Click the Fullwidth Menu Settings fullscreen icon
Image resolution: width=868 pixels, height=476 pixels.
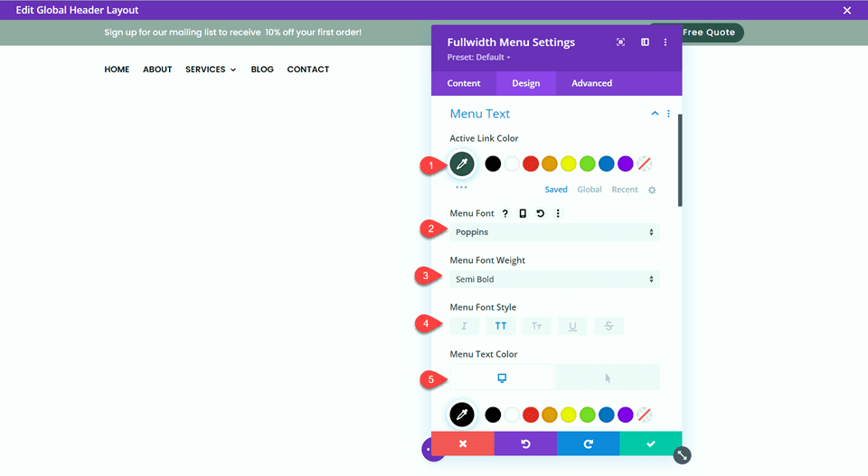tap(620, 42)
